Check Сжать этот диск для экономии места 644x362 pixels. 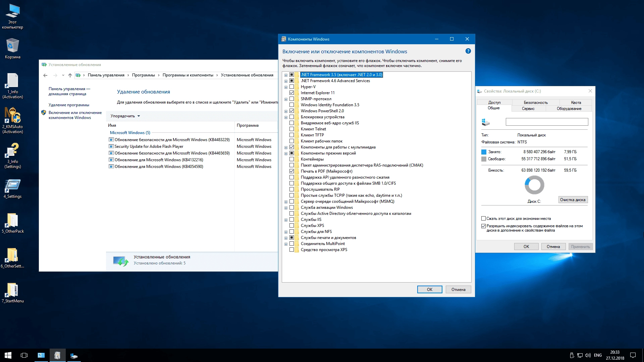483,219
